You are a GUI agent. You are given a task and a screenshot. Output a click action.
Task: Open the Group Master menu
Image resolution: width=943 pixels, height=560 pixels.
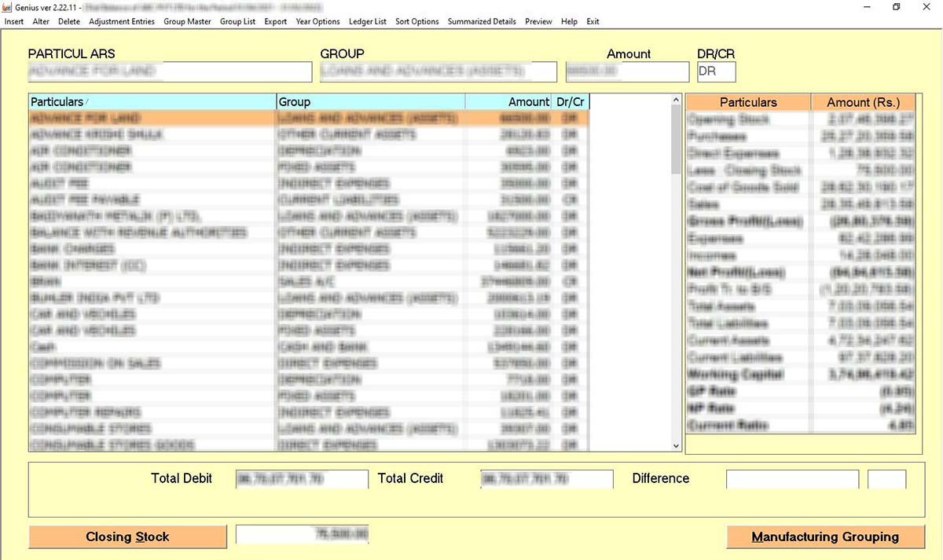tap(186, 21)
